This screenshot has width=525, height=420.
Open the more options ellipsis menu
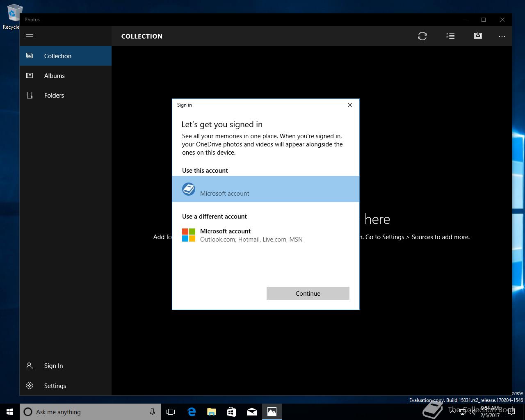click(502, 36)
